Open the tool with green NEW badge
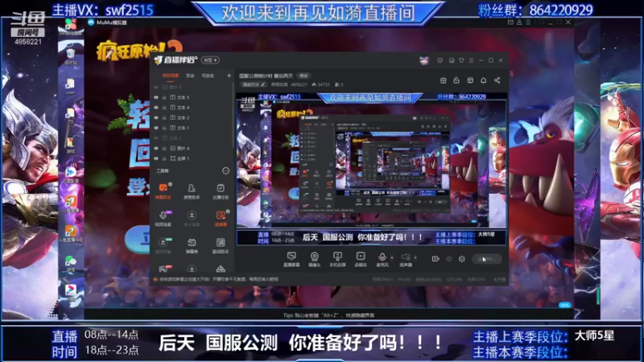Screen dimensions: 644x362 pos(163,245)
